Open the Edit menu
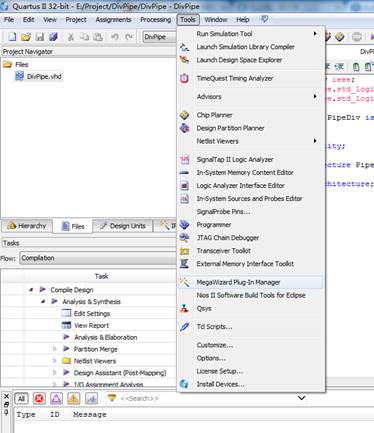Image resolution: width=374 pixels, height=433 pixels. click(x=29, y=20)
